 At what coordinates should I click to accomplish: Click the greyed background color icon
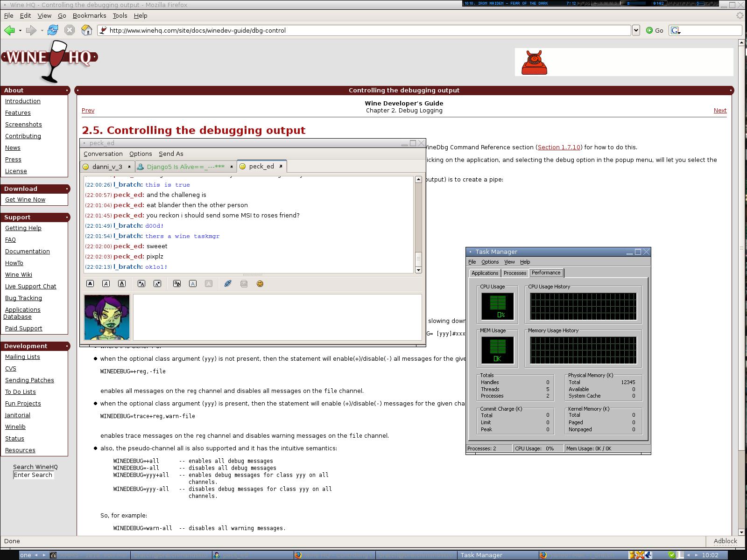pyautogui.click(x=209, y=283)
